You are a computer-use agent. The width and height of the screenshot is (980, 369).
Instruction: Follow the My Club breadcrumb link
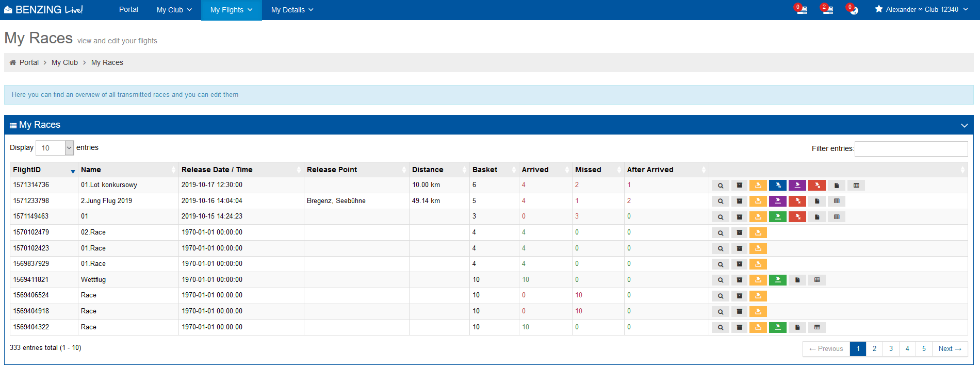(64, 62)
